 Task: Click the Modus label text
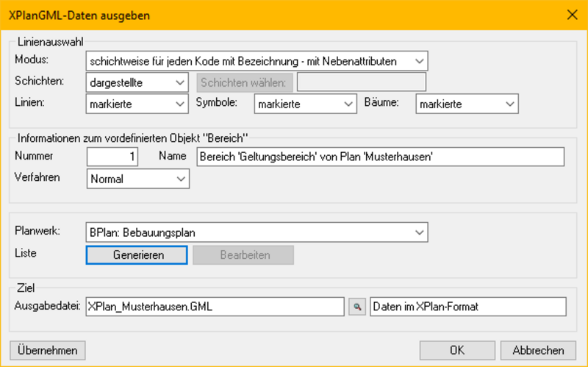[32, 60]
